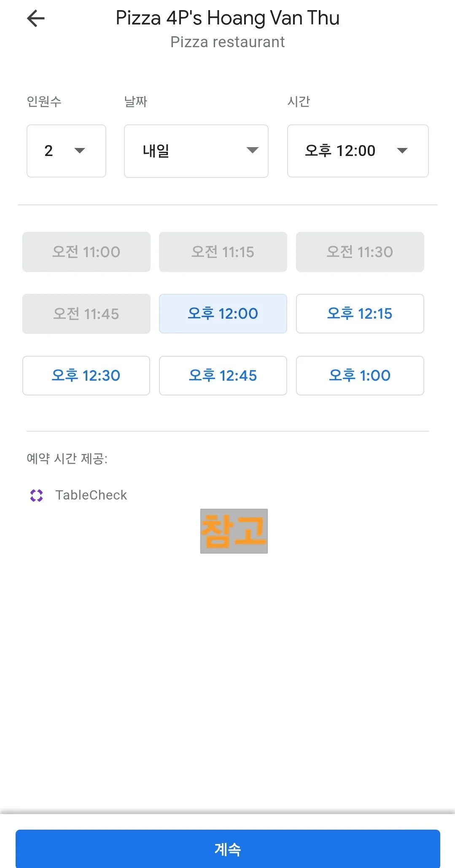Click the disabled 오전 11:30 slot
Image resolution: width=455 pixels, height=868 pixels.
(360, 252)
